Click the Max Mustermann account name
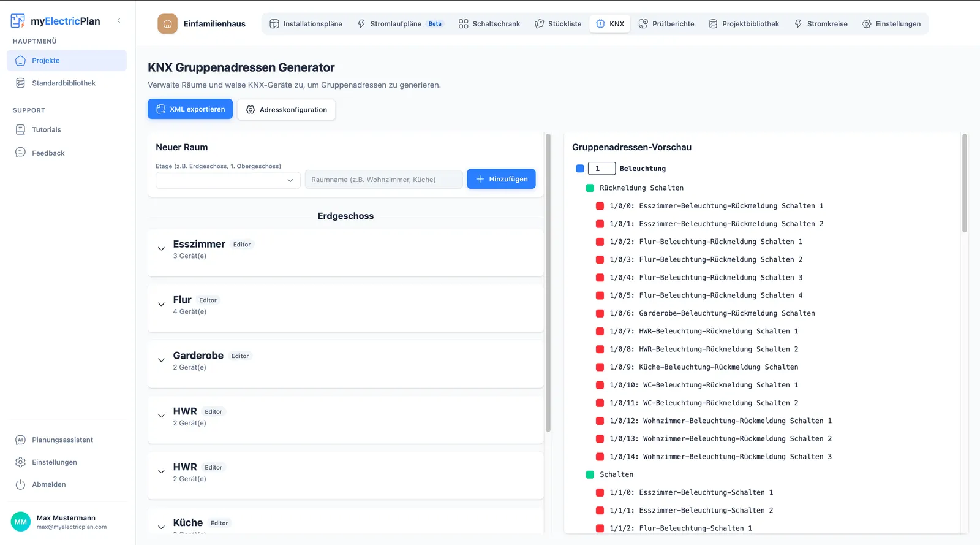This screenshot has width=980, height=545. [x=66, y=518]
